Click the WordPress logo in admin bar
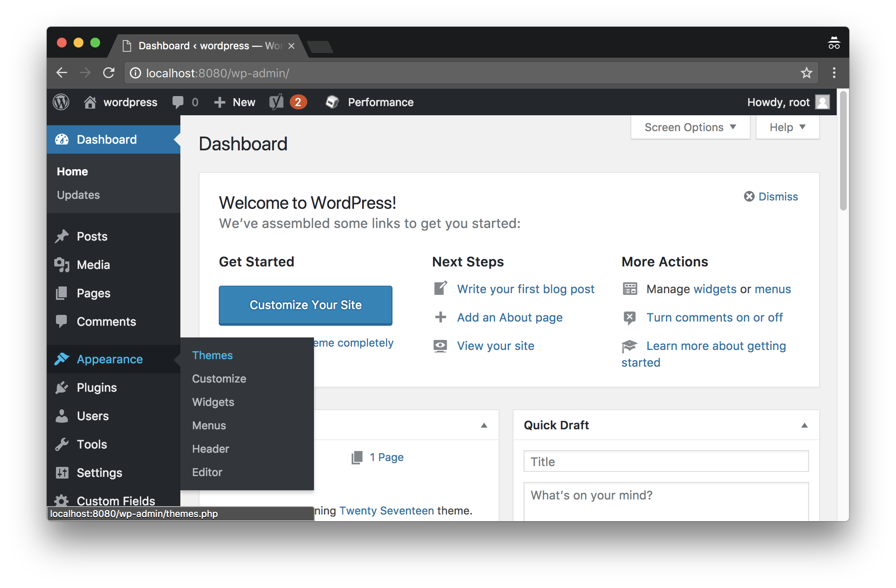 click(61, 102)
